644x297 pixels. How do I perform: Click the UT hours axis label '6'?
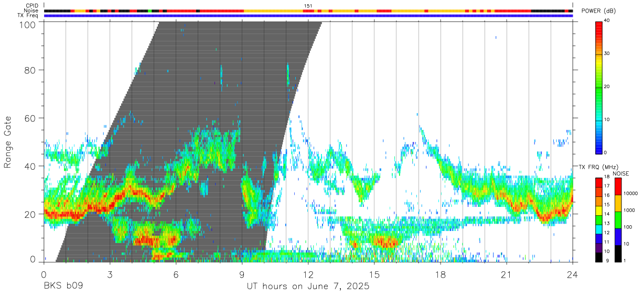(176, 274)
